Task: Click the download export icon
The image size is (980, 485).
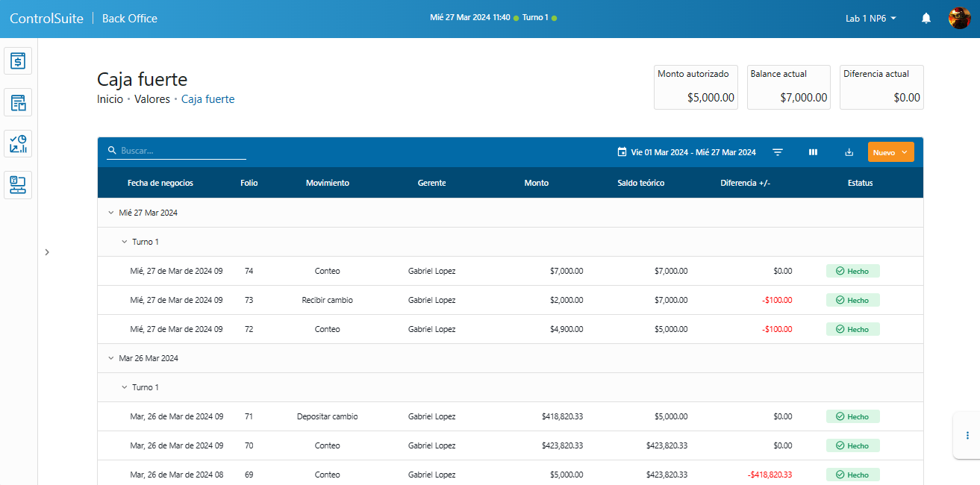Action: click(849, 152)
